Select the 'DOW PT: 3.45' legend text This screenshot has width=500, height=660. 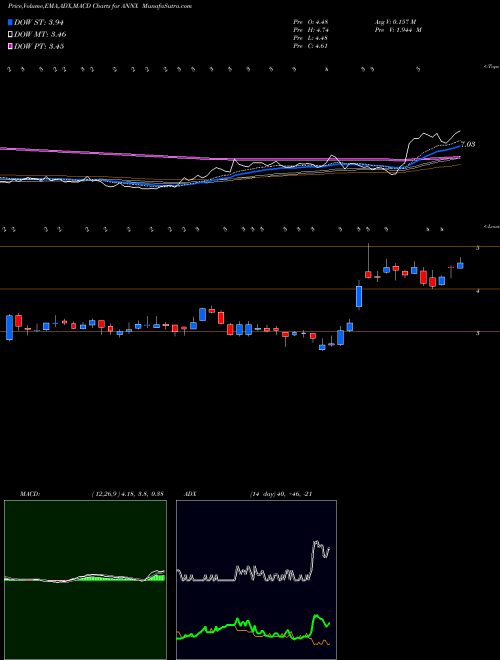39,46
